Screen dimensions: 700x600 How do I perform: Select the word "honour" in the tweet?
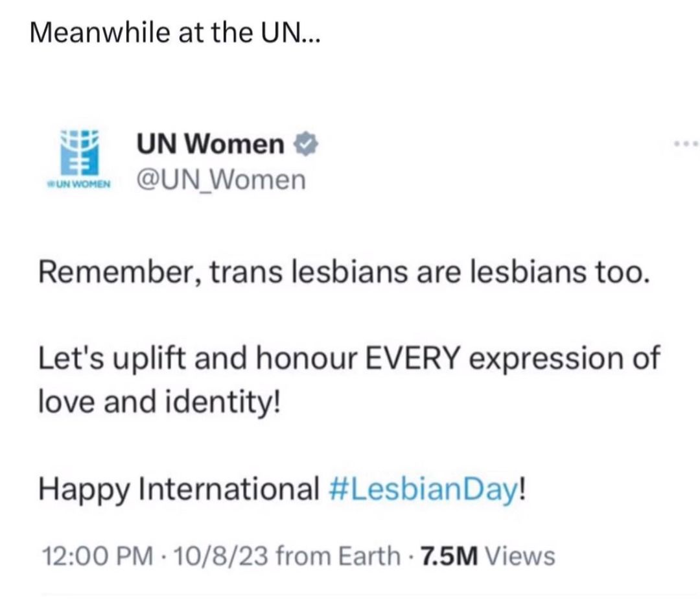tap(307, 358)
